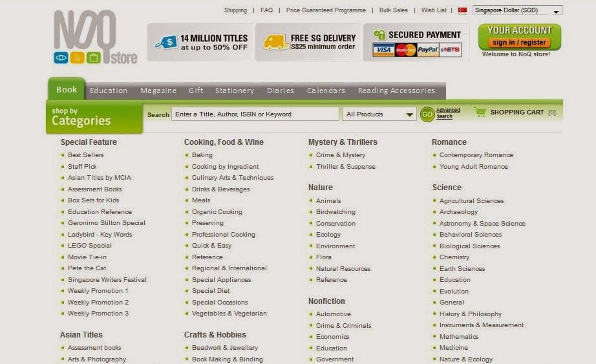Open Astronomy & Space Science
The image size is (596, 364).
pyautogui.click(x=482, y=223)
